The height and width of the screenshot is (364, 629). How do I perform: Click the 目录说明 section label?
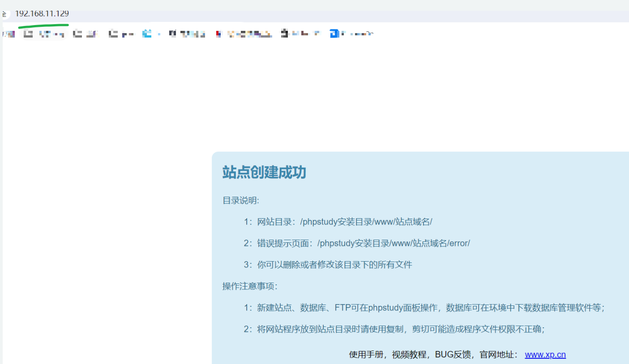tap(240, 200)
